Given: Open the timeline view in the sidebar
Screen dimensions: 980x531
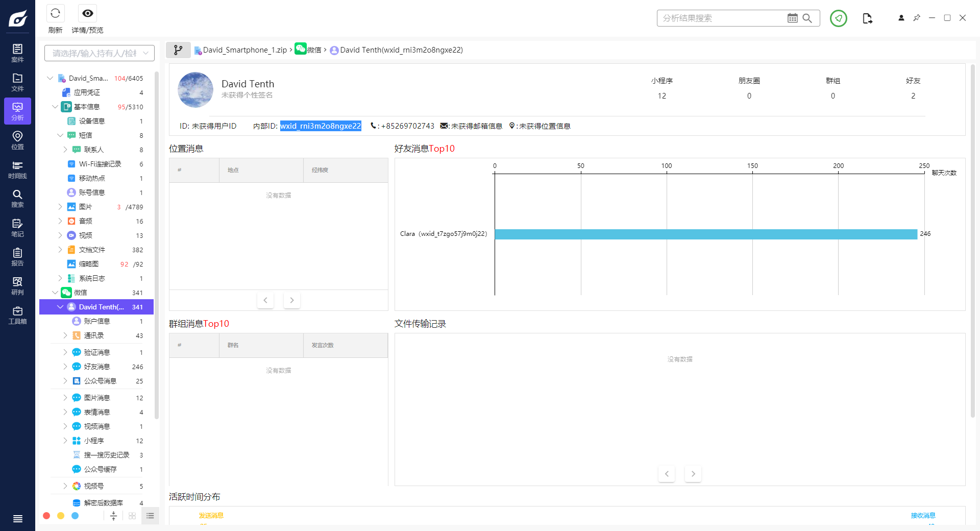Looking at the screenshot, I should point(17,170).
